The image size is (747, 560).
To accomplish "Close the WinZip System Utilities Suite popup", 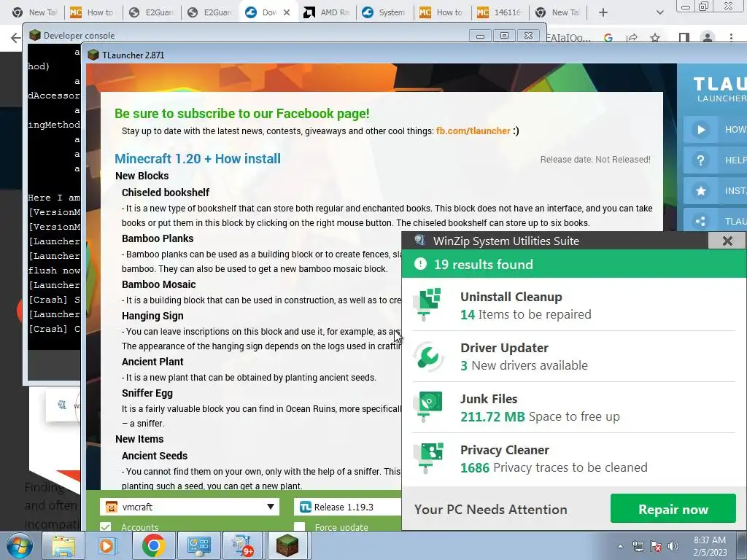I will 727,241.
